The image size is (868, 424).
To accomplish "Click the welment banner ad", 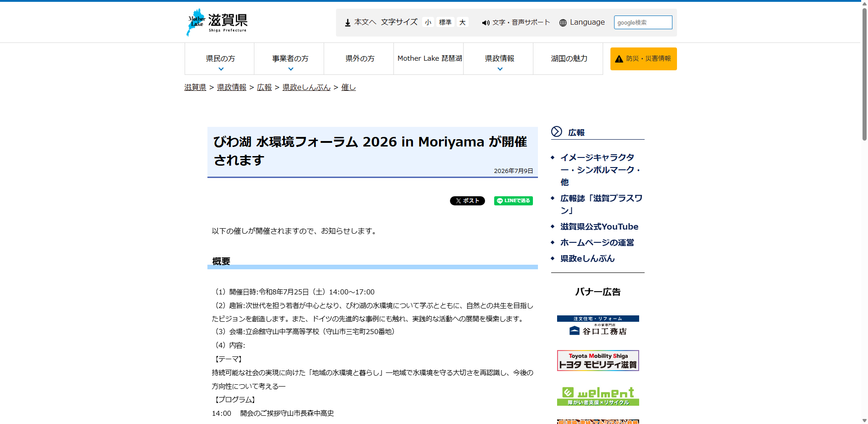I will (x=598, y=396).
